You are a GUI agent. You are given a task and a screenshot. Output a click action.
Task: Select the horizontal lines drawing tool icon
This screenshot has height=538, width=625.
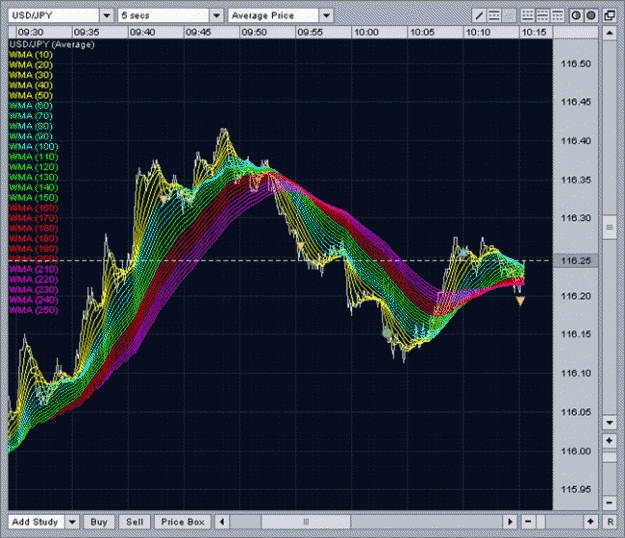tap(494, 16)
